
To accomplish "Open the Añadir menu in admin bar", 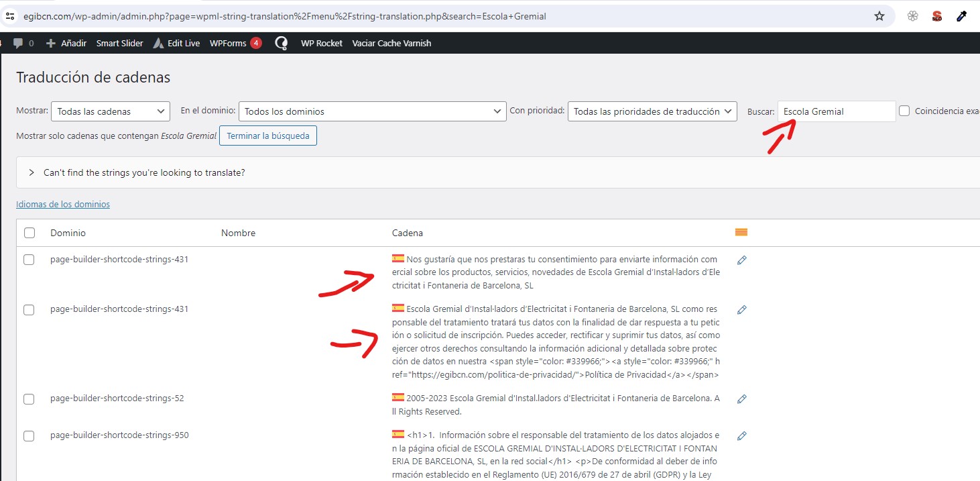I will 66,43.
